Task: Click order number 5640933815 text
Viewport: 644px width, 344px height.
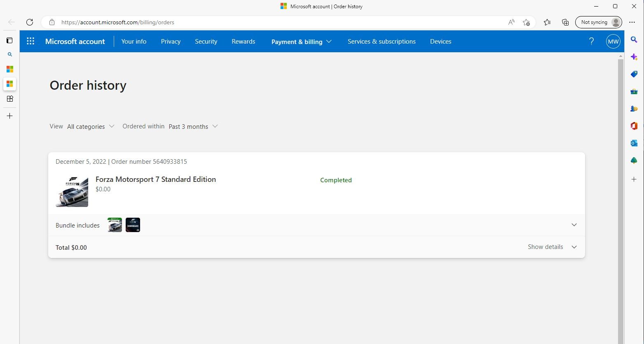Action: coord(149,162)
